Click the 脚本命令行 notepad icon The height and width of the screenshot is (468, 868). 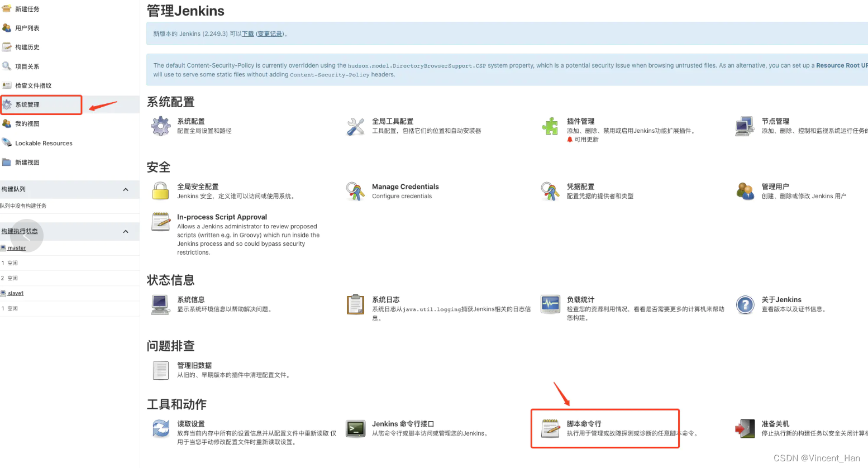550,428
